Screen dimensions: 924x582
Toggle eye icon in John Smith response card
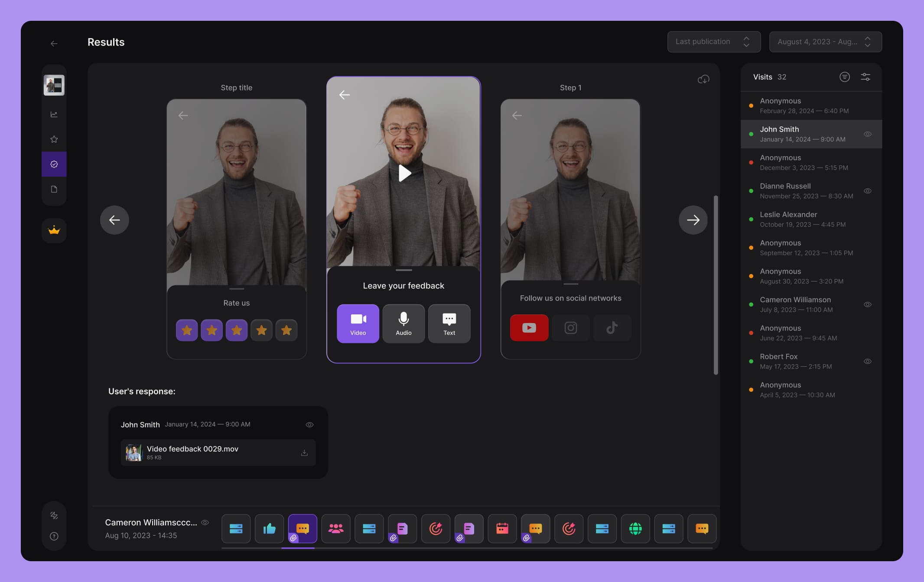coord(309,425)
